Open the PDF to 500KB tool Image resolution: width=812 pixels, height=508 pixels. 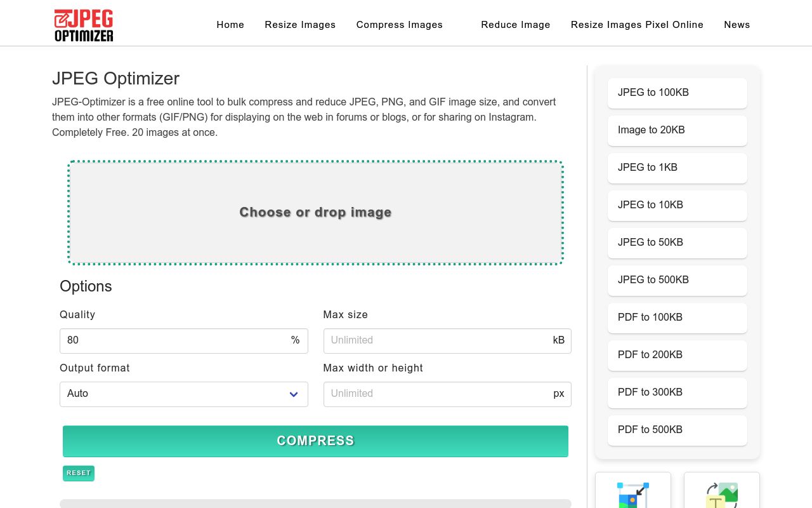tap(677, 430)
